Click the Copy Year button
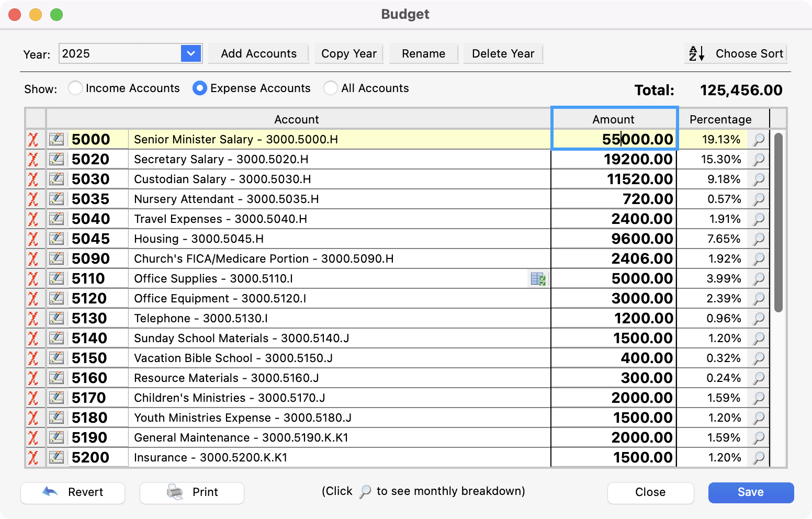812x519 pixels. coord(349,53)
